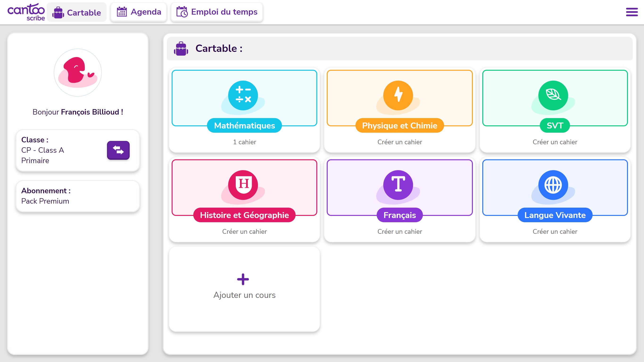
Task: Click the Histoire et Géographie shield icon
Action: coord(243,185)
